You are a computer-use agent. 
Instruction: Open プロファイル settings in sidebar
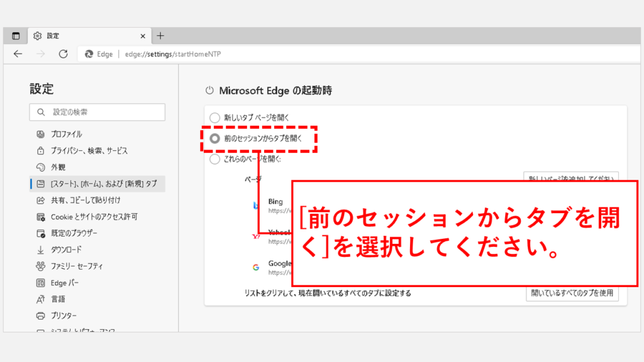66,134
